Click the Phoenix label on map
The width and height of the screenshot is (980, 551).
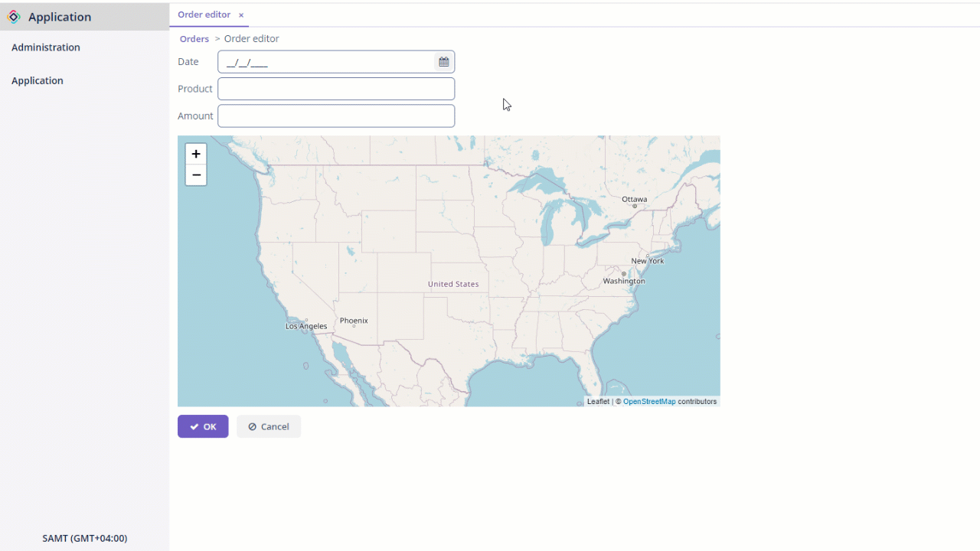point(354,321)
